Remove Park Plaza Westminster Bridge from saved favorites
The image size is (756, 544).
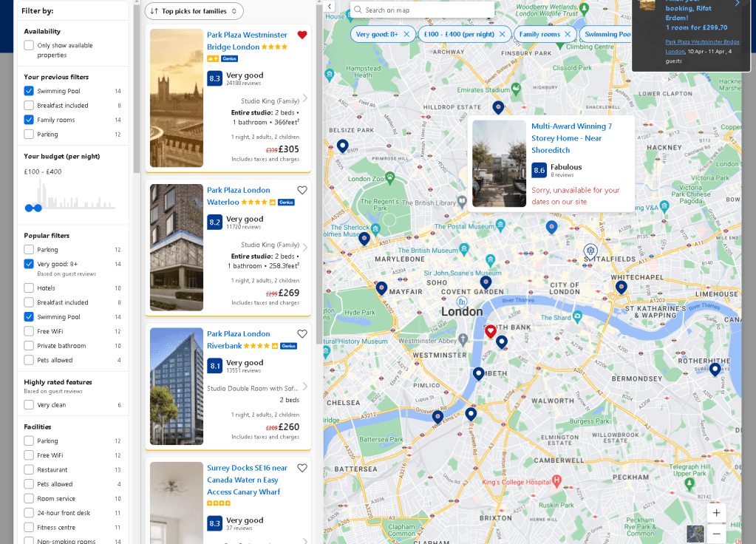pyautogui.click(x=302, y=35)
